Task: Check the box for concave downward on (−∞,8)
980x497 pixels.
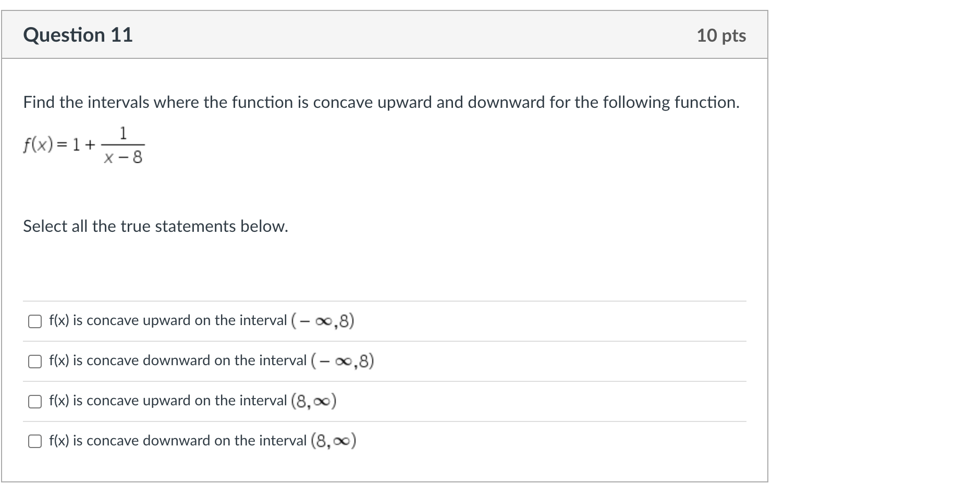Action: click(34, 362)
